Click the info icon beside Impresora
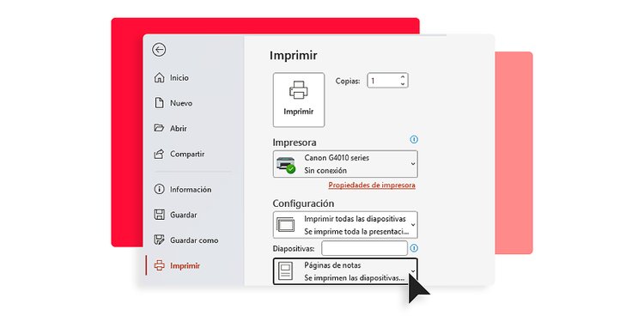The height and width of the screenshot is (322, 644). pyautogui.click(x=414, y=140)
